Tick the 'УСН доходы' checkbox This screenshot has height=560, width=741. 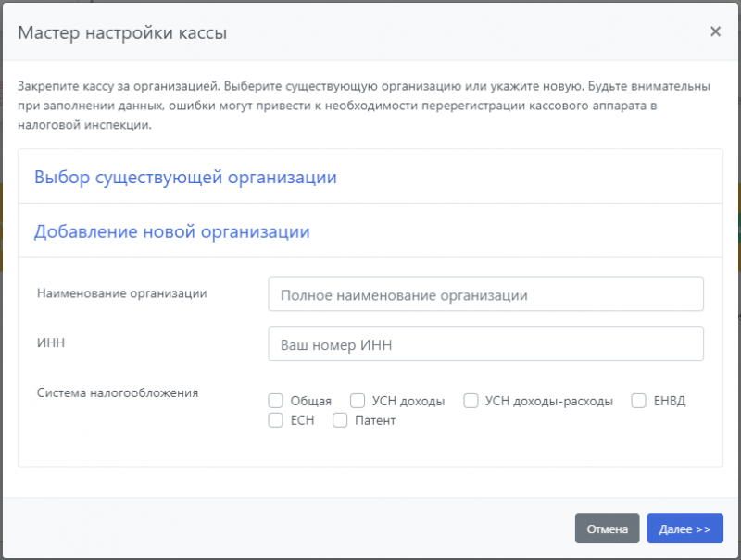coord(358,401)
